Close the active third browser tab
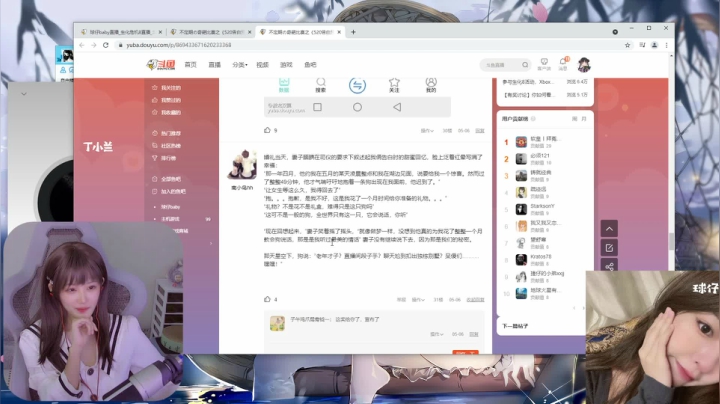The height and width of the screenshot is (404, 720). (339, 32)
